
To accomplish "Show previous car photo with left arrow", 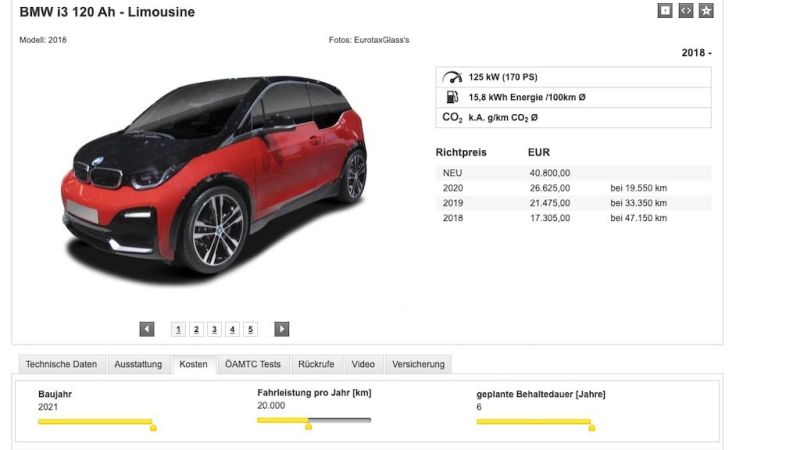I will [147, 329].
